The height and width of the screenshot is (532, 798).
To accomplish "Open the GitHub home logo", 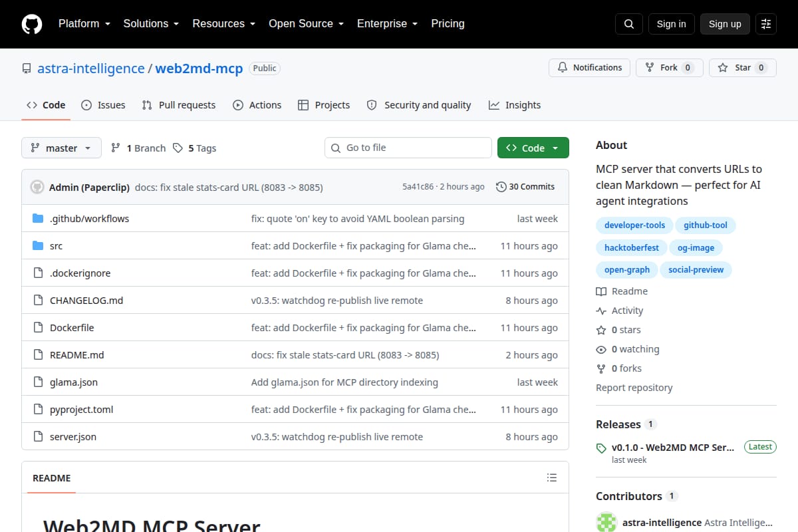I will click(x=32, y=24).
